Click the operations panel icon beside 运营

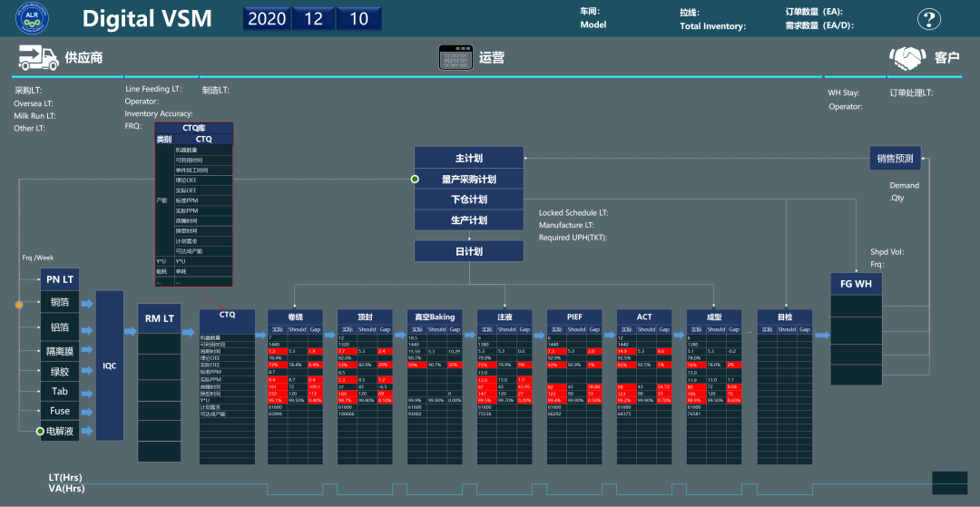[x=456, y=57]
